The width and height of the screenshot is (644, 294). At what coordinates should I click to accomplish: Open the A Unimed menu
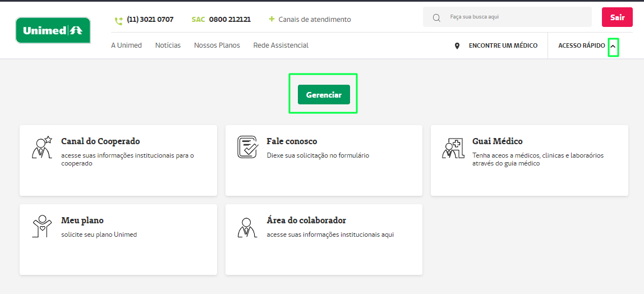click(127, 45)
